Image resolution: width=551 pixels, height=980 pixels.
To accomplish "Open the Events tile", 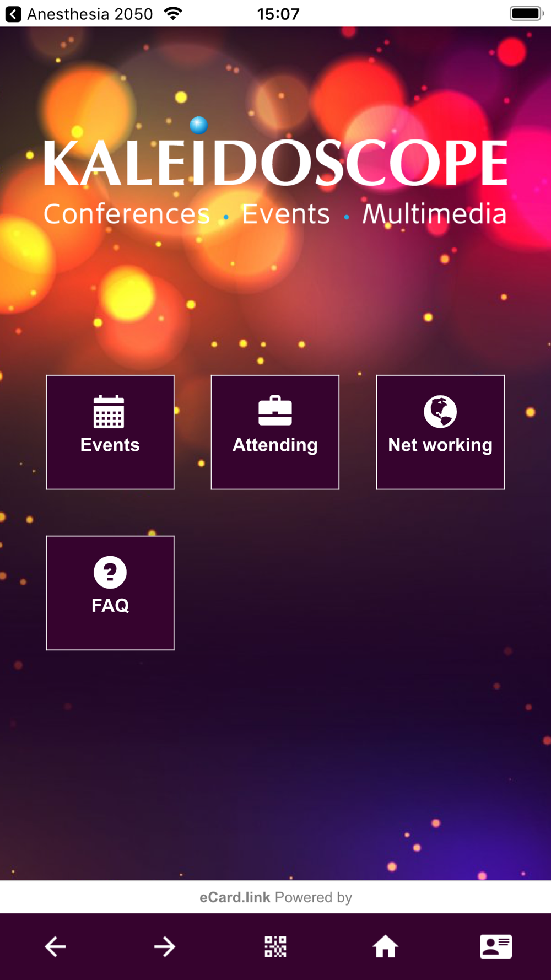I will point(110,432).
